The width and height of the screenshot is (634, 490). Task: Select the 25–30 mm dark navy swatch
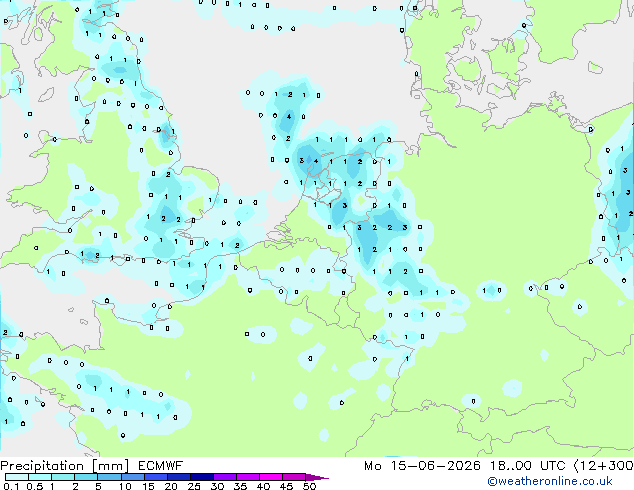[x=202, y=477]
